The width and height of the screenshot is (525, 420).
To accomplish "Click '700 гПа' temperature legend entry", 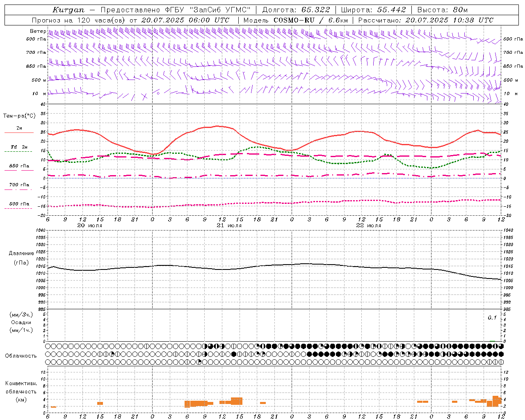I will click(19, 185).
